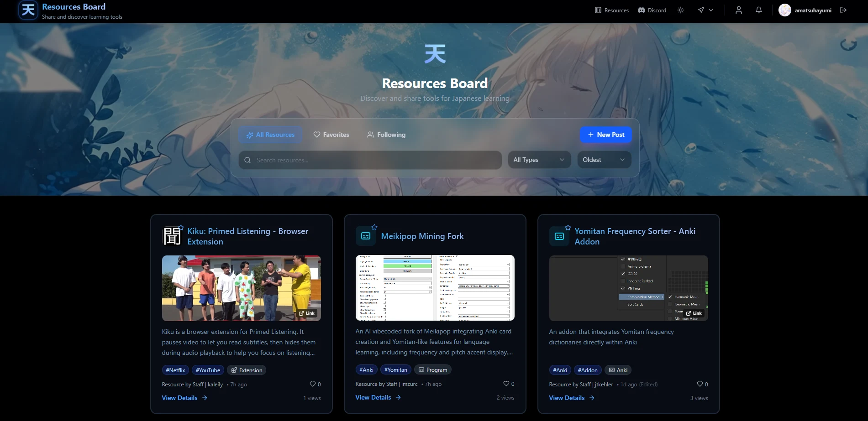Filter by the #Yomitan tag
868x421 pixels.
pos(395,370)
